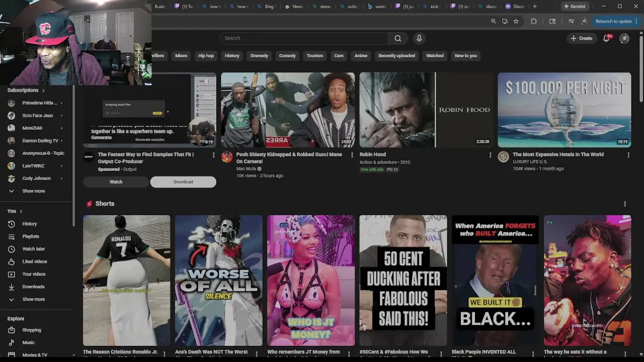Bookmark this page with the star icon
Image resolution: width=644 pixels, height=362 pixels.
point(516,21)
